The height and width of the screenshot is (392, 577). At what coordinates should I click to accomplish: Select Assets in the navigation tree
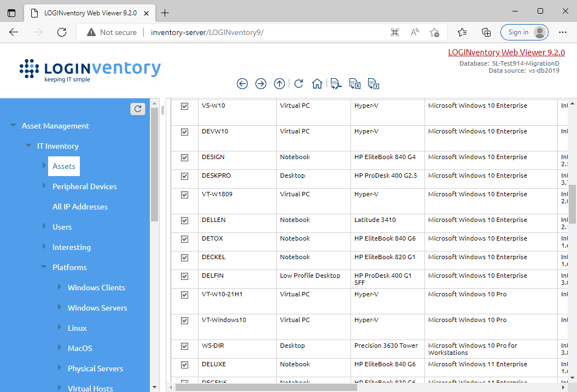[63, 166]
